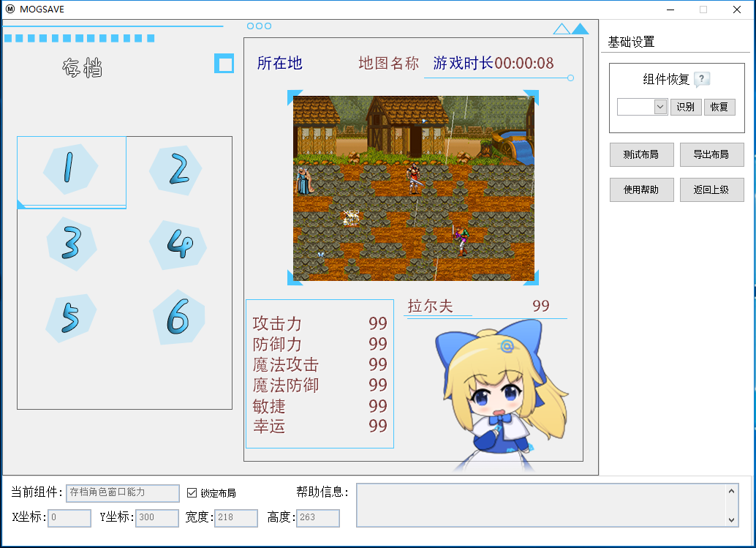756x548 pixels.
Task: Click the 识别 button
Action: pyautogui.click(x=686, y=107)
